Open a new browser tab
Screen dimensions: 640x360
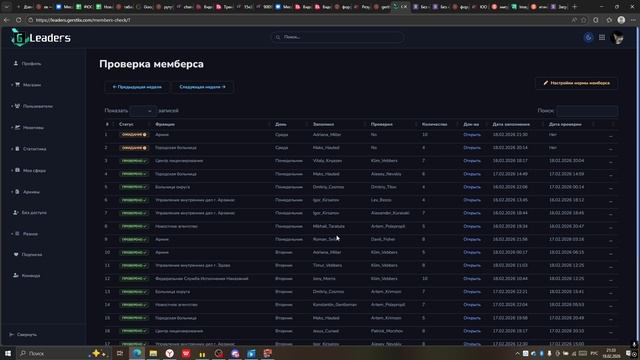pyautogui.click(x=575, y=7)
